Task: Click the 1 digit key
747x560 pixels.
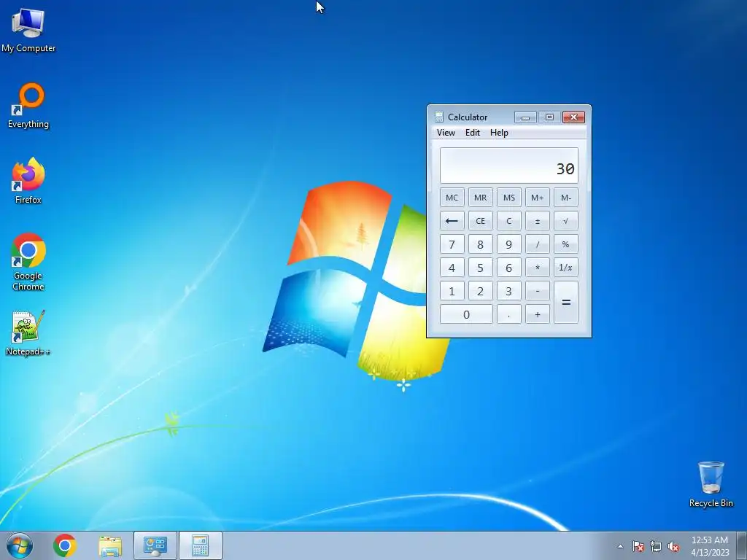Action: [452, 291]
